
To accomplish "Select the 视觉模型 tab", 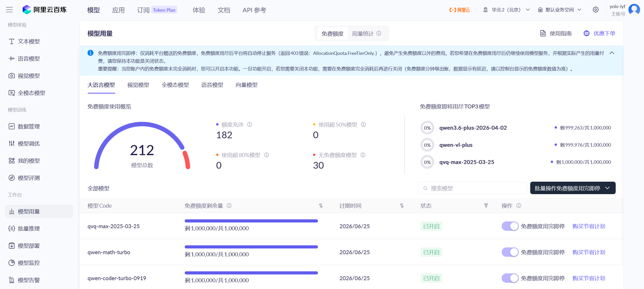I will point(138,85).
